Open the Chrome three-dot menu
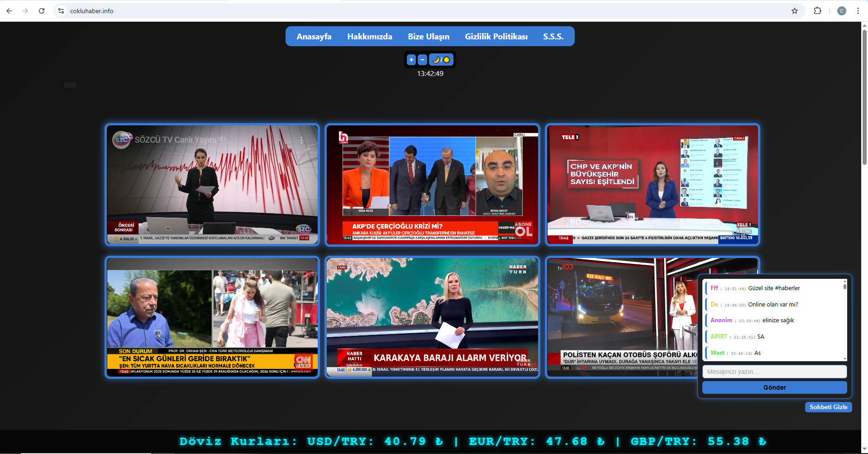Viewport: 868px width, 454px height. pos(858,11)
